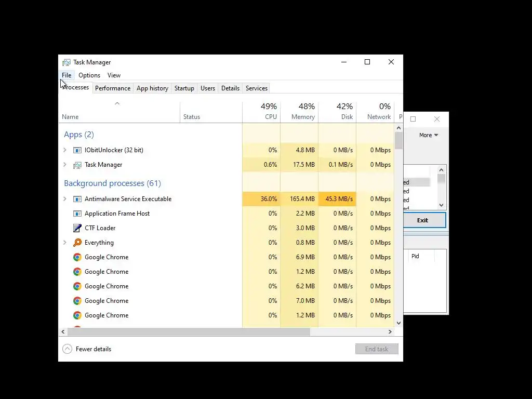
Task: Open the View menu
Action: click(x=114, y=75)
